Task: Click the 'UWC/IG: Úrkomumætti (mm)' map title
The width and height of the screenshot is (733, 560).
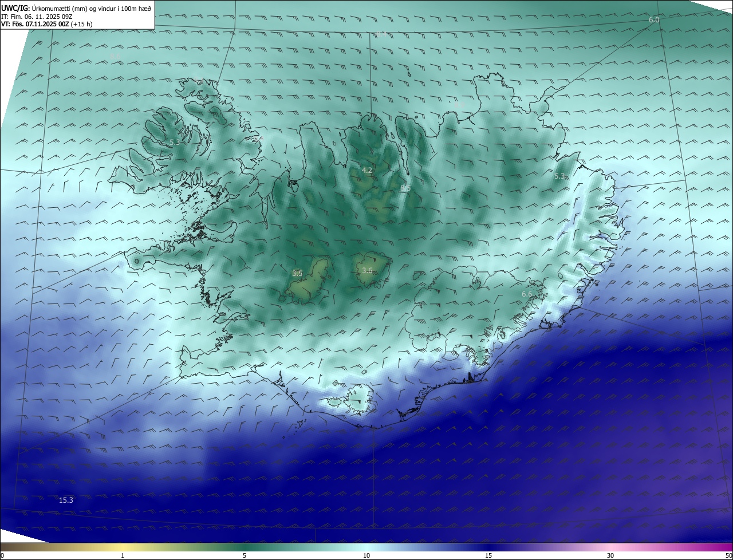Action: click(x=77, y=8)
